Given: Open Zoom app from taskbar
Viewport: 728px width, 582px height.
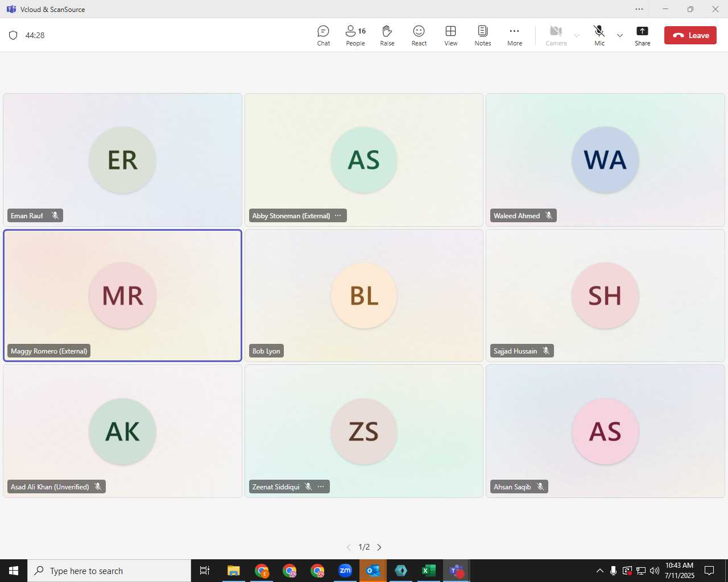Looking at the screenshot, I should (345, 571).
